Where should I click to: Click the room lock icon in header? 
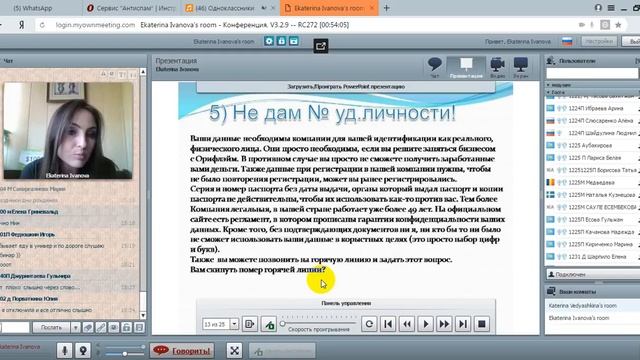pos(281,41)
